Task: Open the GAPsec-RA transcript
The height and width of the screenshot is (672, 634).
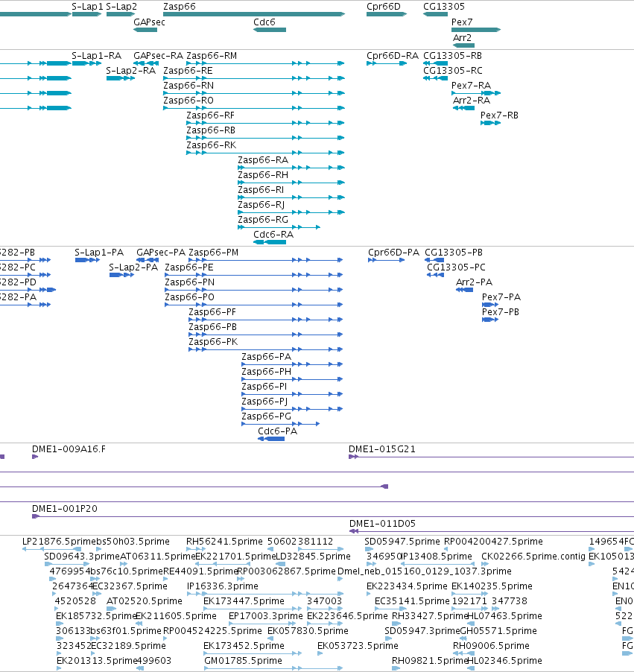Action: pyautogui.click(x=145, y=63)
